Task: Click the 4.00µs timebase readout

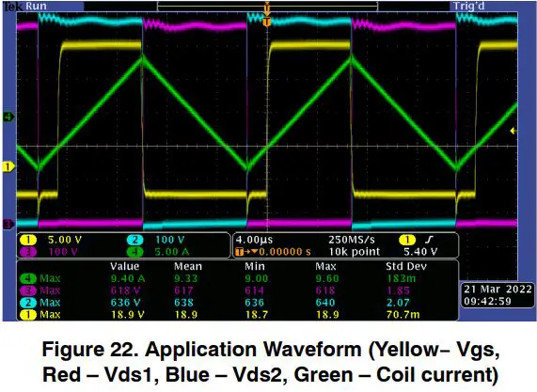Action: (x=254, y=240)
